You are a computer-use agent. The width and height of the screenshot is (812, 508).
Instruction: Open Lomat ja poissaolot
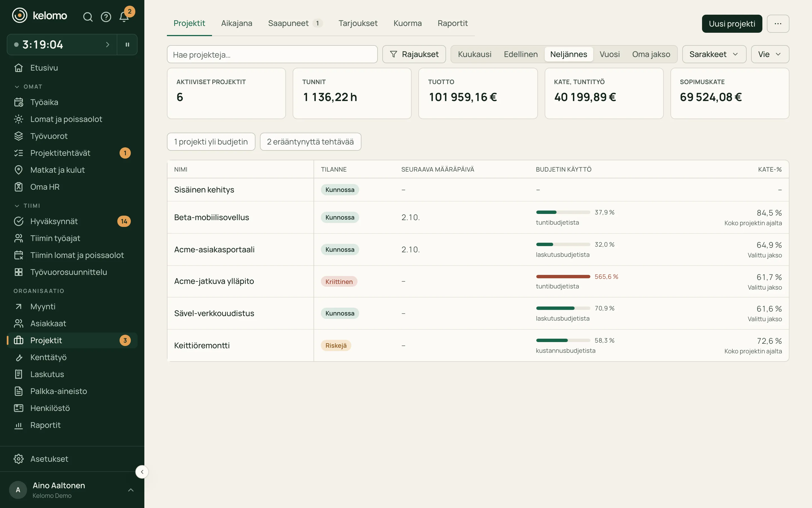click(x=72, y=119)
